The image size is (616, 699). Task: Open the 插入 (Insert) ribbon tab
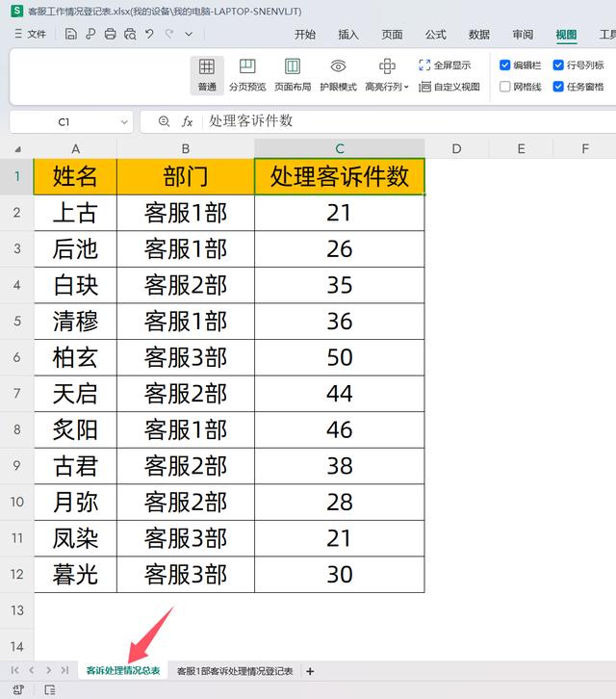tap(348, 34)
